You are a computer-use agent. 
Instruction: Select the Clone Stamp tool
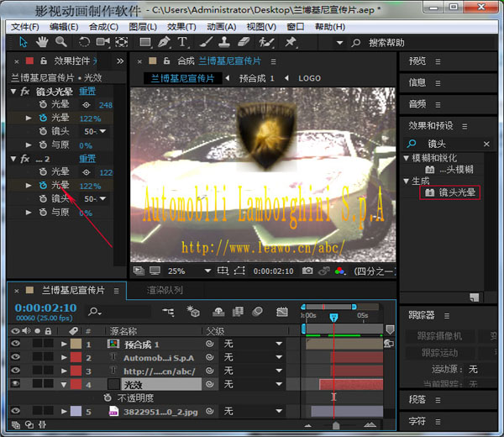224,42
